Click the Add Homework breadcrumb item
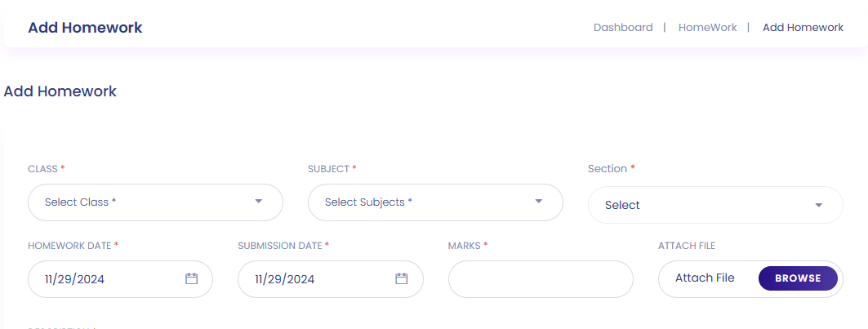 [803, 27]
